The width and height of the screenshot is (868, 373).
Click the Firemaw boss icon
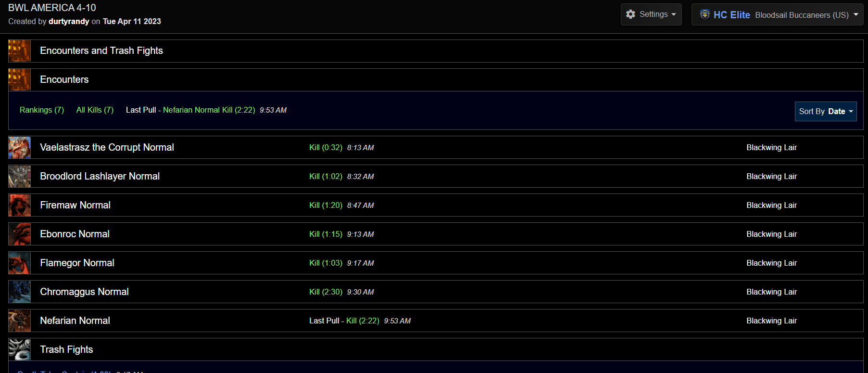tap(19, 205)
